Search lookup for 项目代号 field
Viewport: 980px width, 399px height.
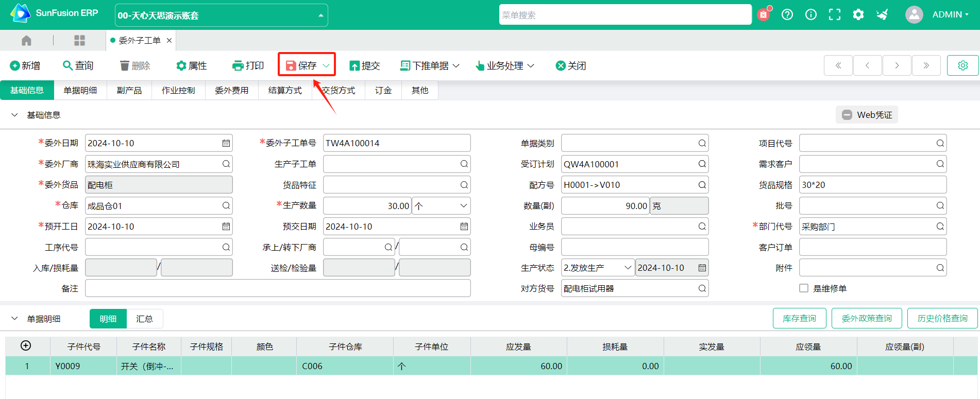click(x=940, y=143)
